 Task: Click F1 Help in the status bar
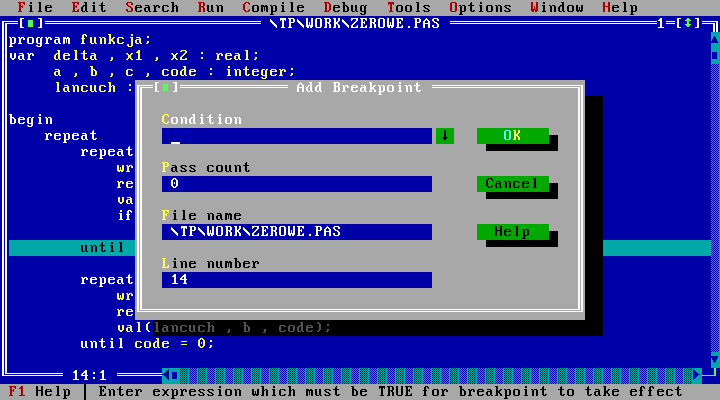pos(40,392)
